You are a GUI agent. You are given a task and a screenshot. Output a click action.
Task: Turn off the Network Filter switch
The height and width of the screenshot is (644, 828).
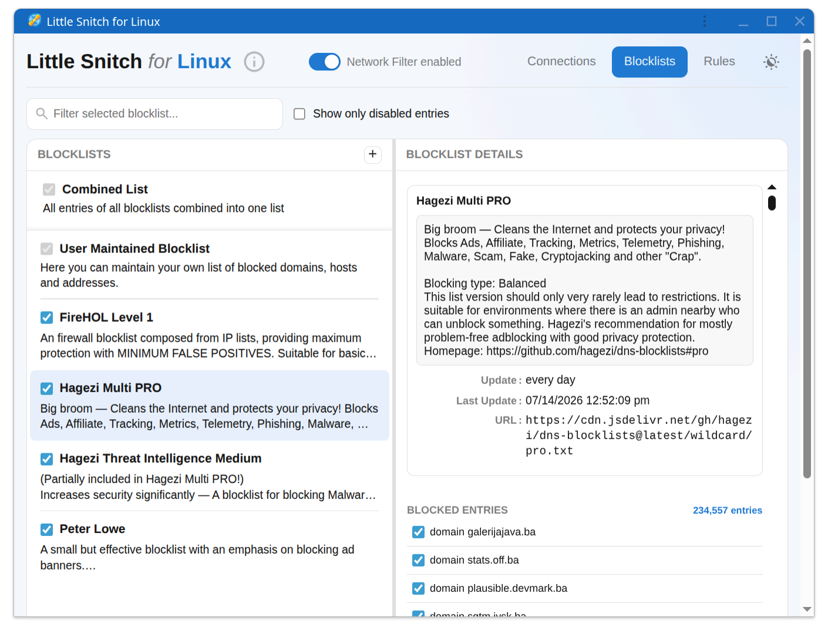pyautogui.click(x=325, y=62)
